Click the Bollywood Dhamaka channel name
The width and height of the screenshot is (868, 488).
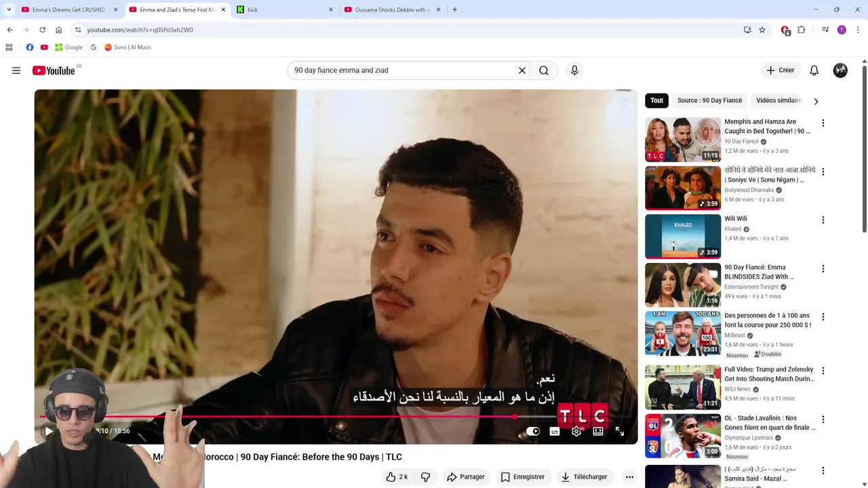pos(749,190)
